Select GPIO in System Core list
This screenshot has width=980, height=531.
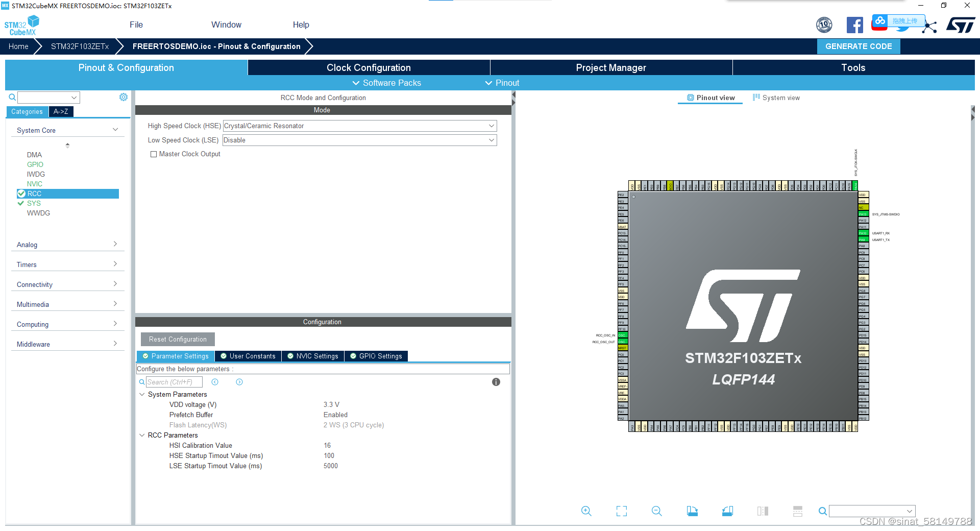35,164
